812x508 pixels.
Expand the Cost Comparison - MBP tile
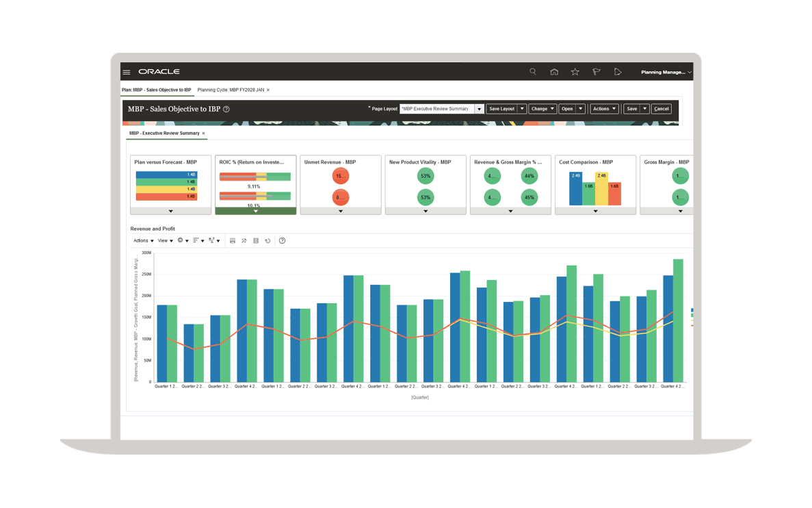click(x=595, y=212)
